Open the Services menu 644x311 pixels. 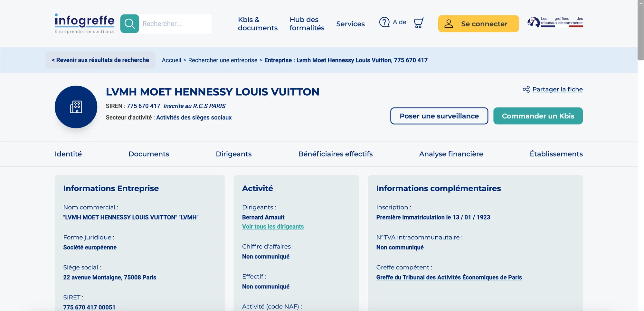(350, 24)
